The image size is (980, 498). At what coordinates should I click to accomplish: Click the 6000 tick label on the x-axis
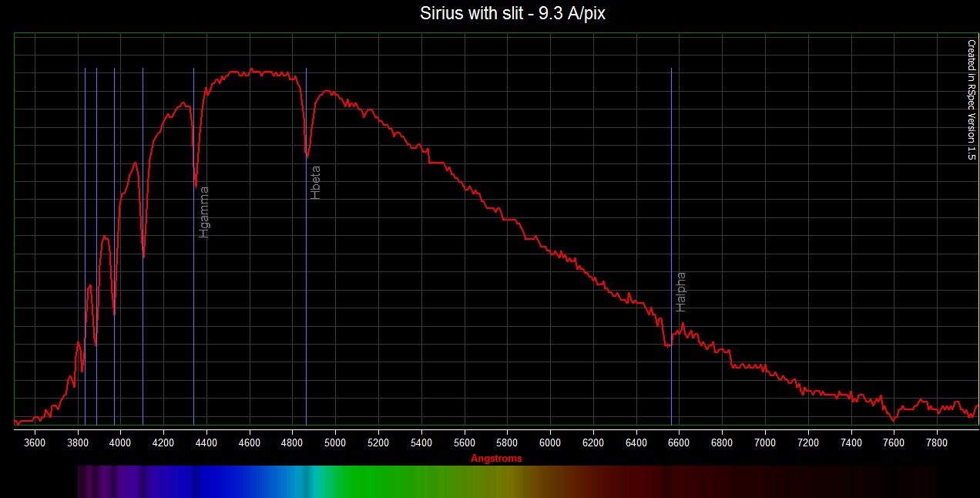coord(550,442)
